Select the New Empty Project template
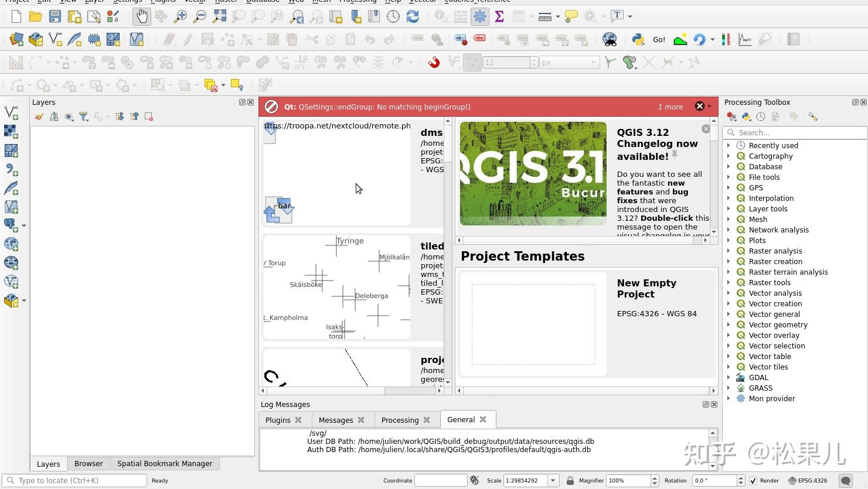Viewport: 868px width, 489px height. pyautogui.click(x=533, y=323)
